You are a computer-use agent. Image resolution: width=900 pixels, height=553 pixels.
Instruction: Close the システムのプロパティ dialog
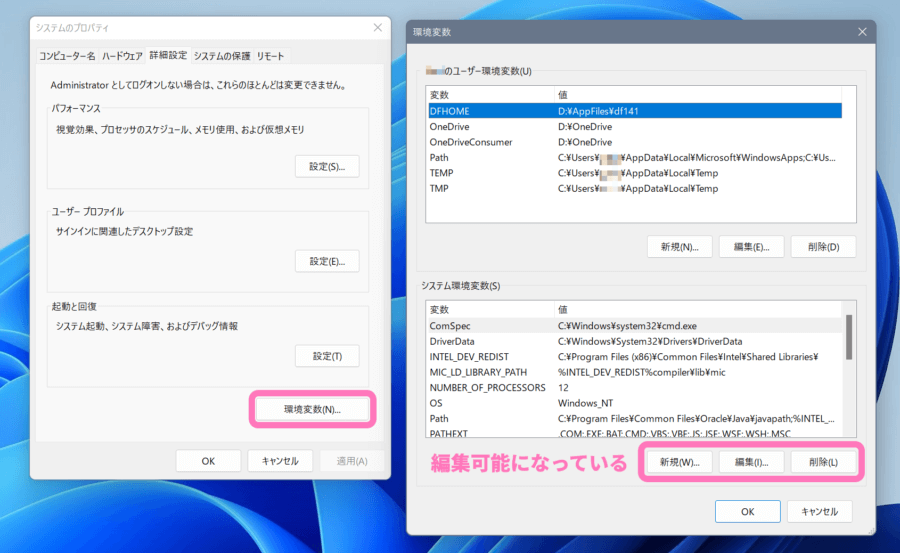[376, 27]
